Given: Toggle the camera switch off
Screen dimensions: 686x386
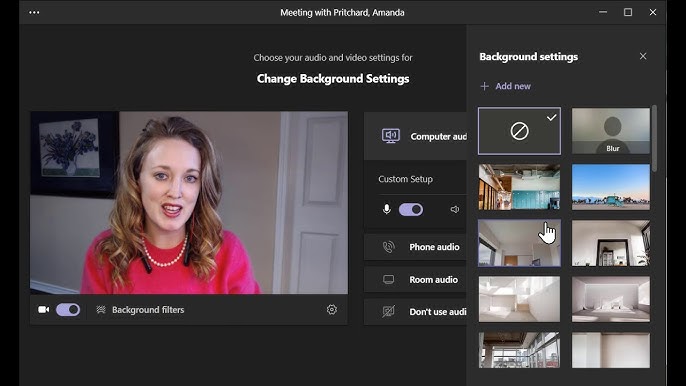Looking at the screenshot, I should click(68, 310).
